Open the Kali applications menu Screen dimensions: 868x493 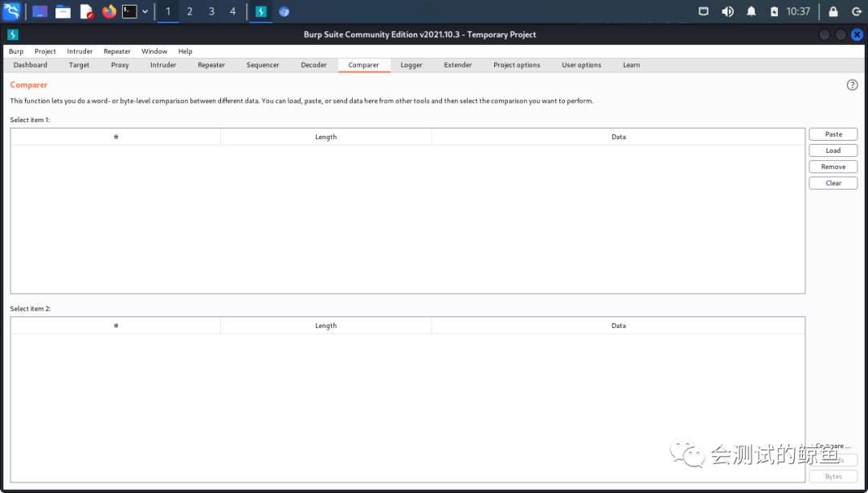[x=11, y=11]
